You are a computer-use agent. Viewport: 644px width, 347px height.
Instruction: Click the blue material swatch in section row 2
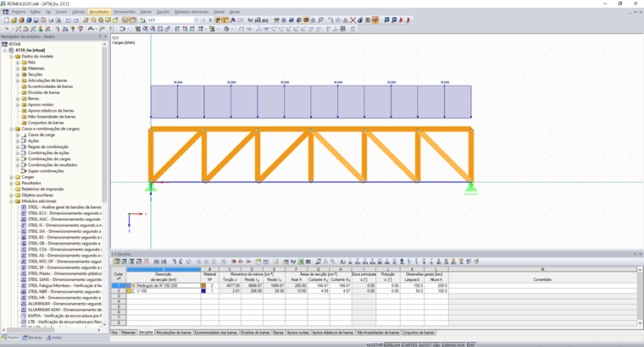(x=203, y=291)
